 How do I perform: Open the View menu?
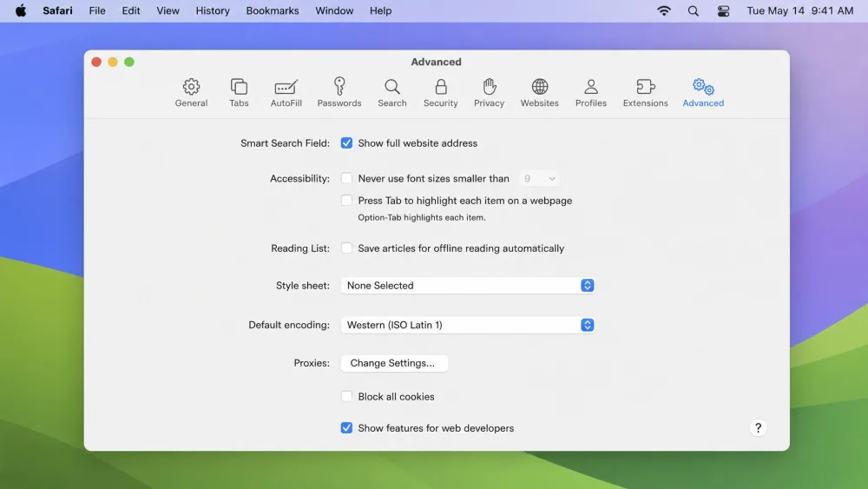tap(168, 10)
